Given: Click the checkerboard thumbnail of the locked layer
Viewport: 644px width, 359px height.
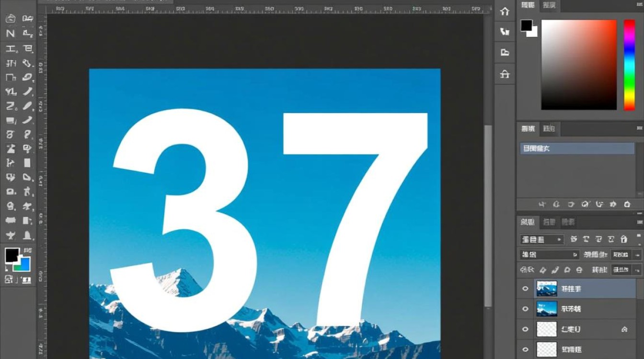Looking at the screenshot, I should pos(547,329).
